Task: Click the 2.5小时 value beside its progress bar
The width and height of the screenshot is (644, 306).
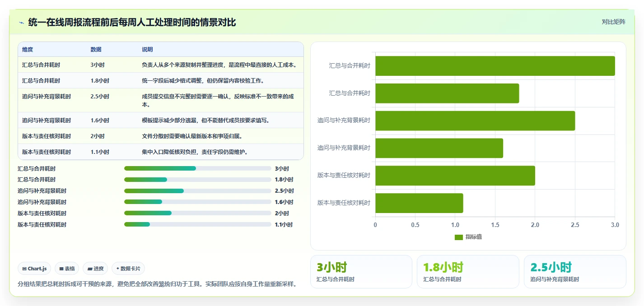Action: pos(285,191)
